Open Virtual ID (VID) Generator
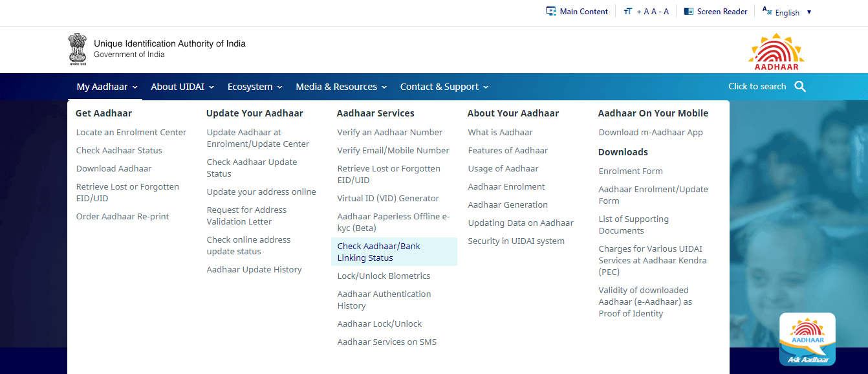 click(x=388, y=198)
